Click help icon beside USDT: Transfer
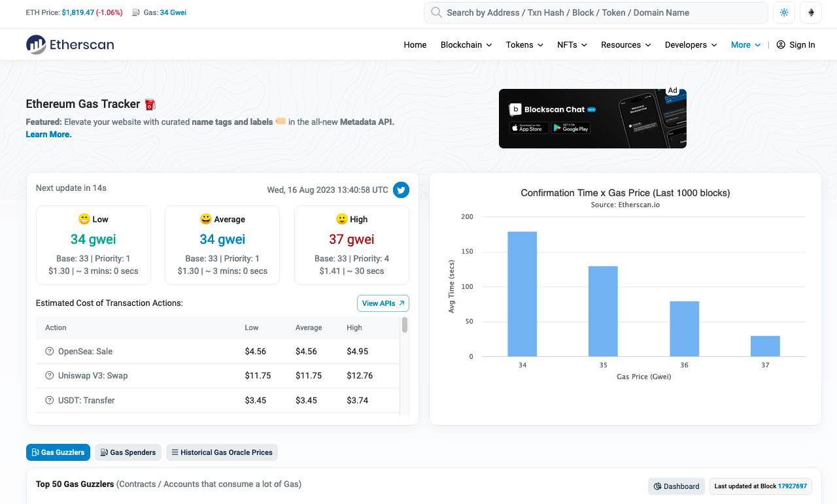The height and width of the screenshot is (504, 837). (49, 400)
